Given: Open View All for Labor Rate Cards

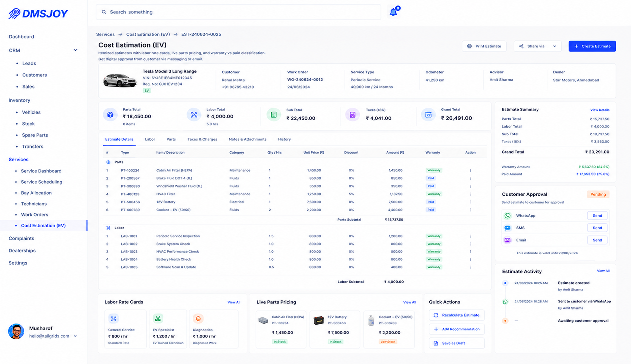Looking at the screenshot, I should 234,302.
